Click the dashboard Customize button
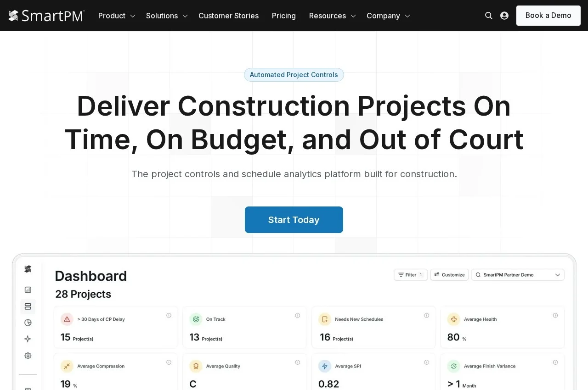The width and height of the screenshot is (588, 390). tap(449, 275)
